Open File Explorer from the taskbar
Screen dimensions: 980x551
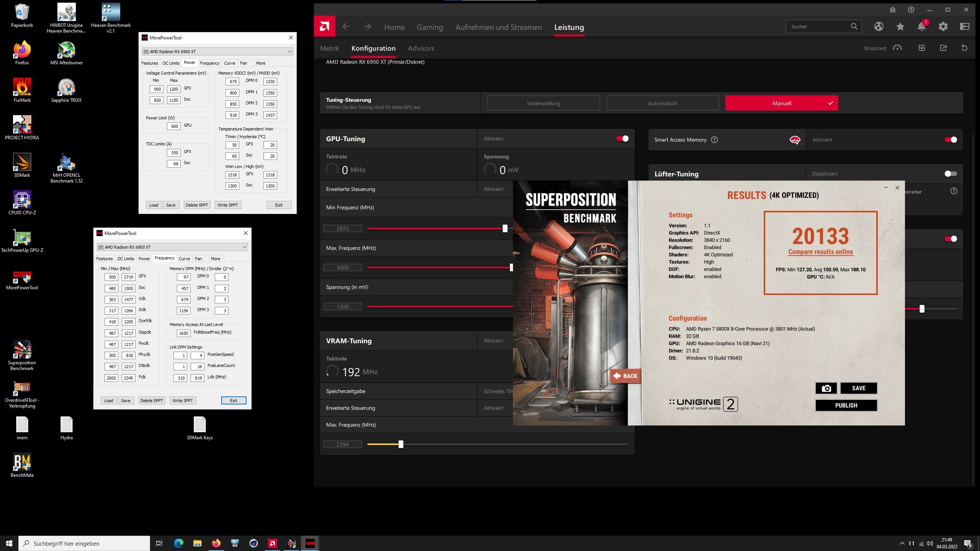[x=197, y=543]
